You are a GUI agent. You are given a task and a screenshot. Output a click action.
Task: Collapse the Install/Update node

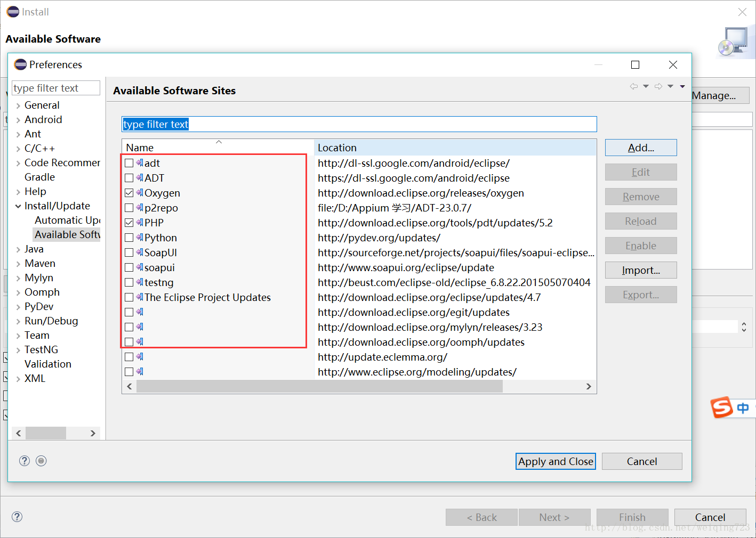(x=18, y=206)
